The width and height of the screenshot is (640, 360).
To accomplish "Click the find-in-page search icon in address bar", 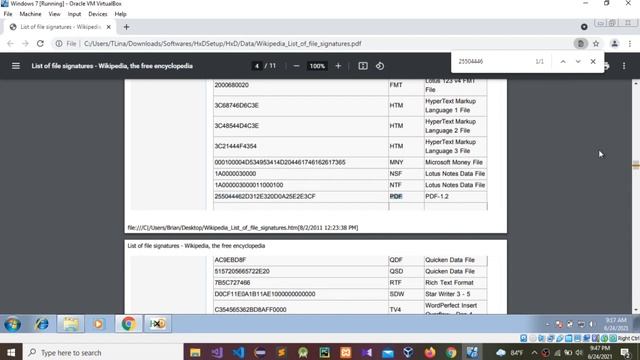I will 580,43.
